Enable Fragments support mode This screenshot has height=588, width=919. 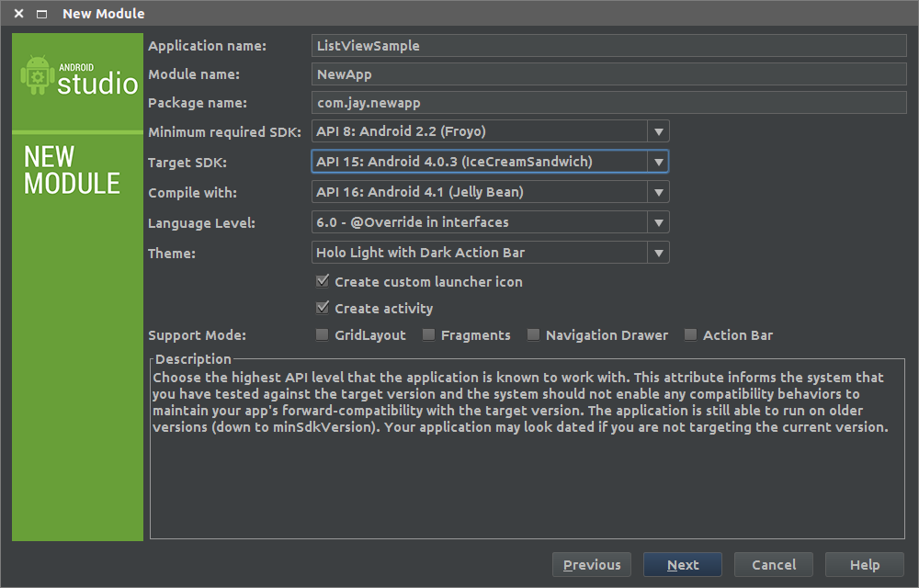point(429,335)
